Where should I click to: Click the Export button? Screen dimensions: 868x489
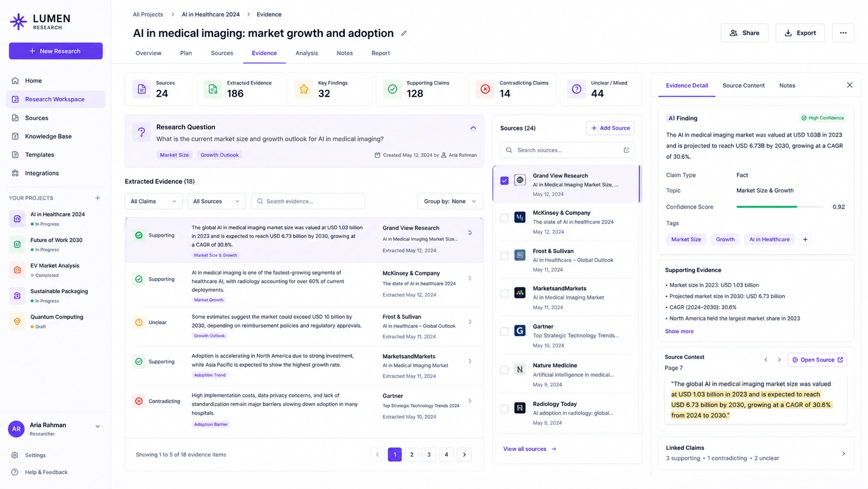(x=800, y=33)
